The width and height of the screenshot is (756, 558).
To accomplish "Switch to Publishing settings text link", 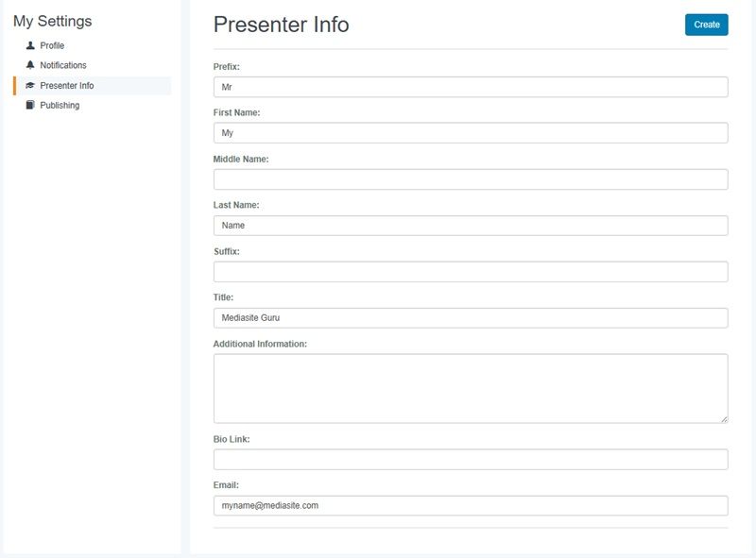I will [x=60, y=106].
